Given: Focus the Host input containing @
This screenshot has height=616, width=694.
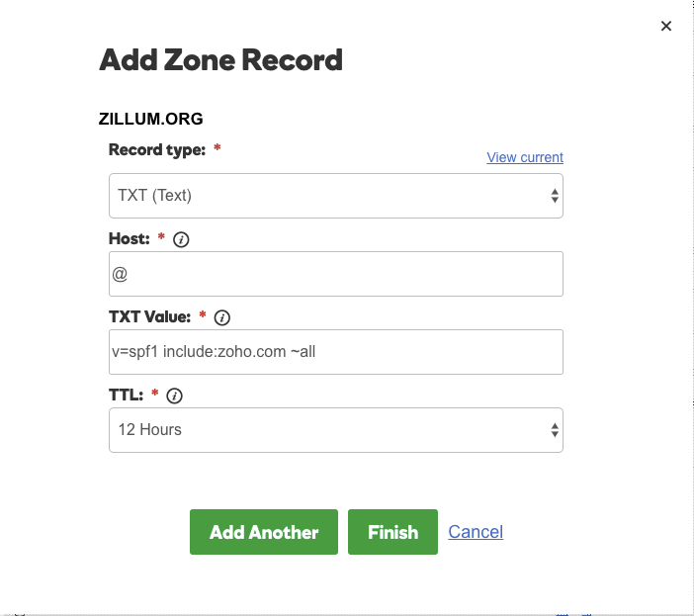Looking at the screenshot, I should click(335, 274).
